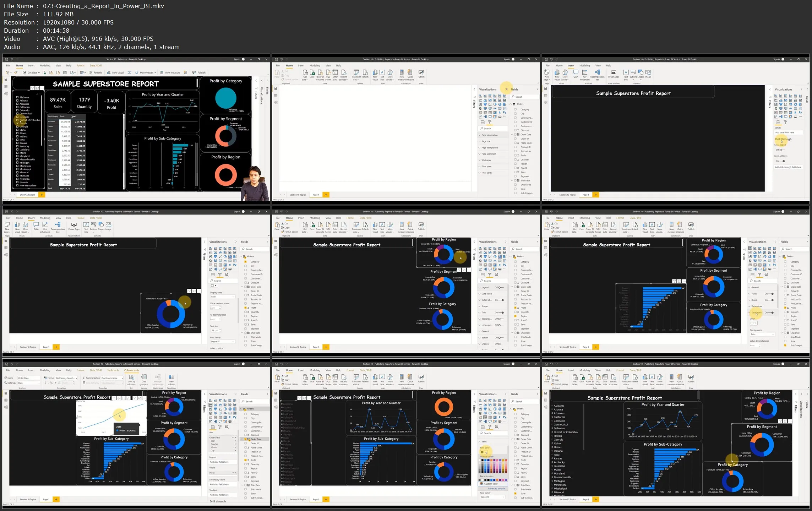
Task: Switch to the Column tools ribbon tab
Action: pyautogui.click(x=132, y=370)
